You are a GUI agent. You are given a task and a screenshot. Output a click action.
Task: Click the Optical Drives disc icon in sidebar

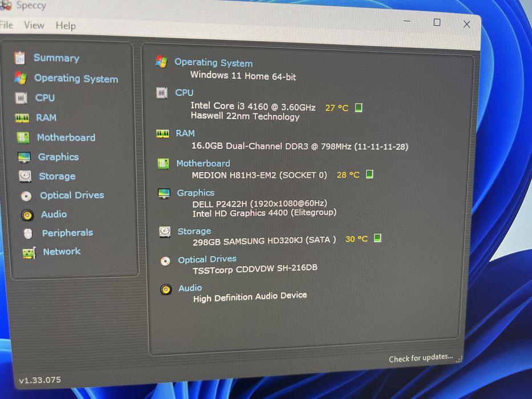(26, 196)
